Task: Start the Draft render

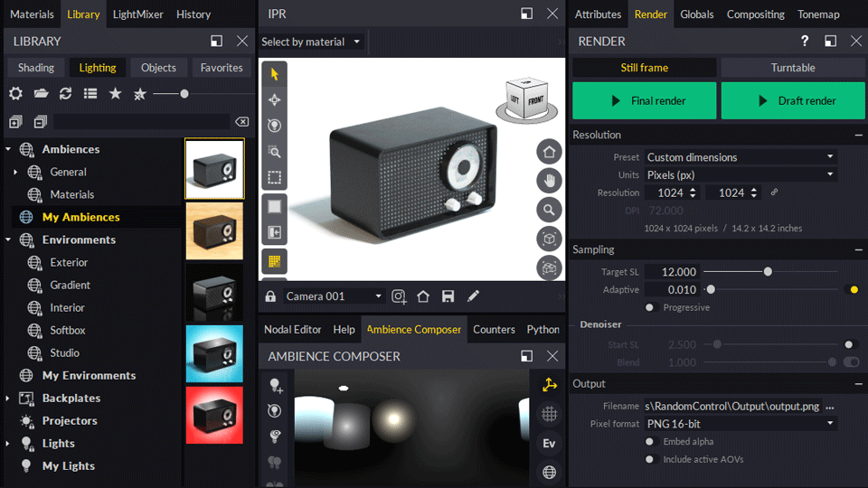Action: (x=793, y=100)
